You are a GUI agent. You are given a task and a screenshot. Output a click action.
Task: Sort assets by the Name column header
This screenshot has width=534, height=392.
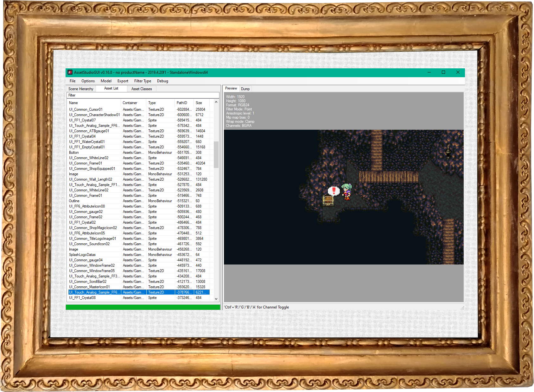94,103
